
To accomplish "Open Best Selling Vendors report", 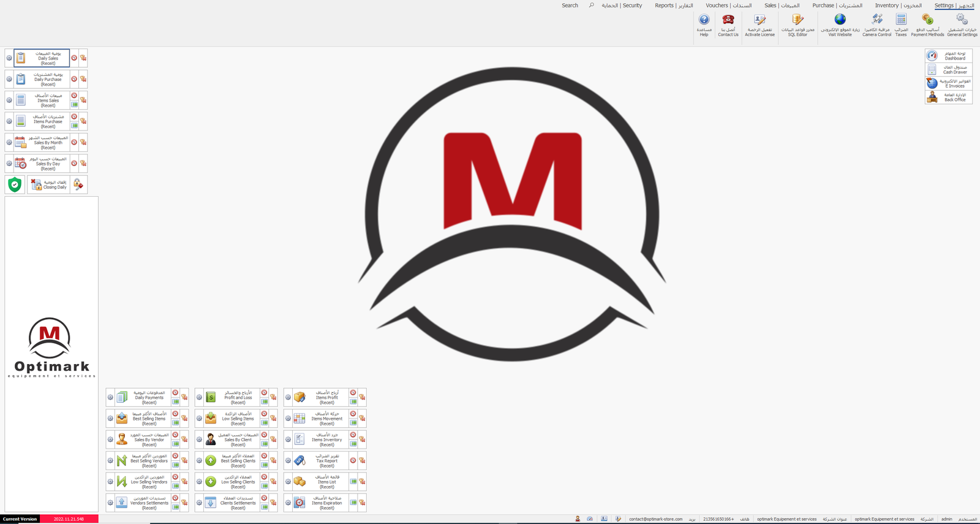I will (x=143, y=460).
